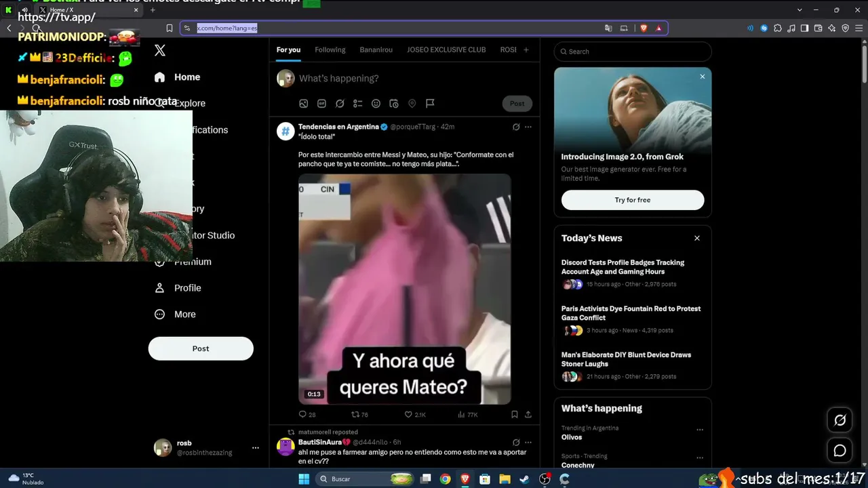Click the Try for free button
This screenshot has width=868, height=488.
click(633, 200)
